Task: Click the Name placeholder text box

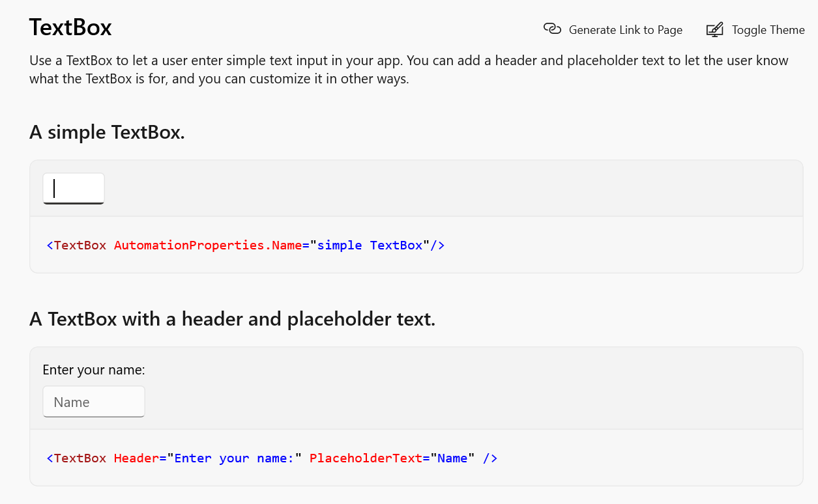Action: (x=94, y=402)
